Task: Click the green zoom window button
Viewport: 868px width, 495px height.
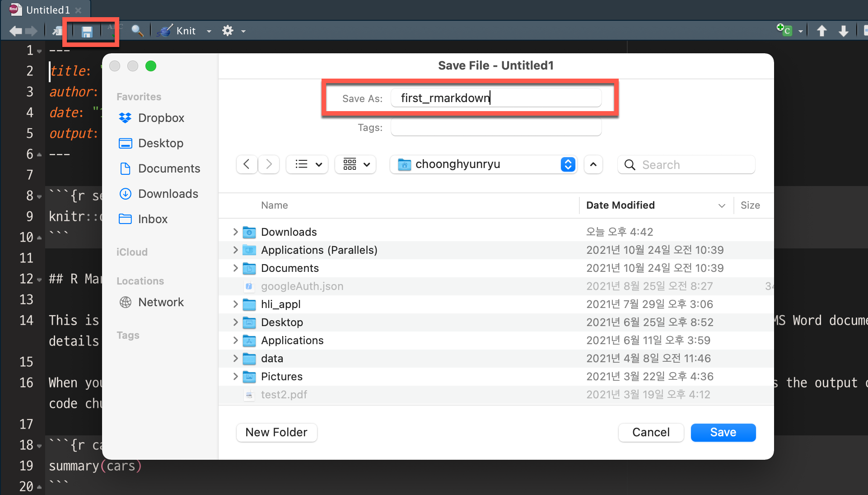Action: point(151,66)
